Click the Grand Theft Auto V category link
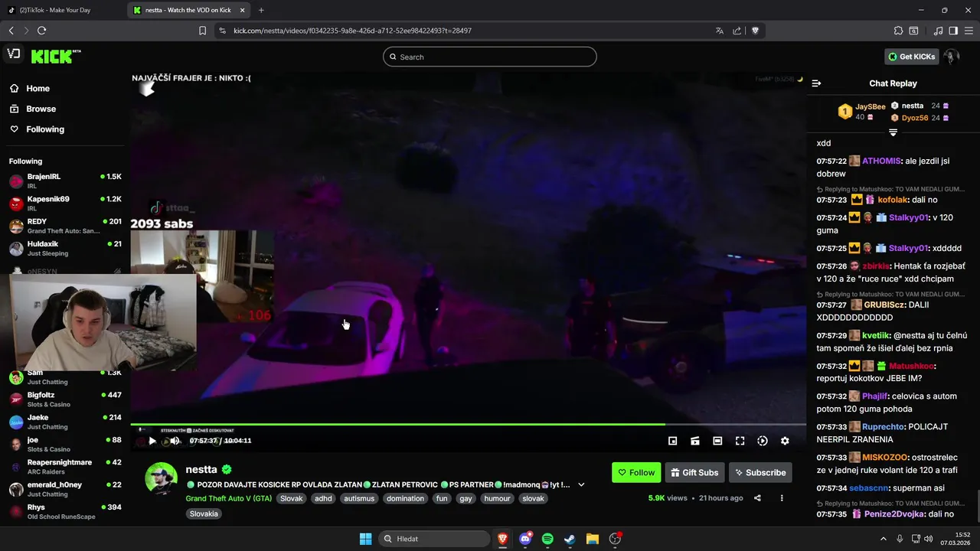 tap(228, 498)
